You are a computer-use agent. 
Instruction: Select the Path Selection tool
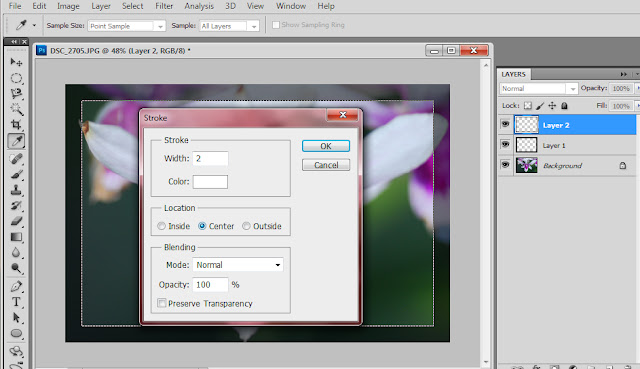16,318
